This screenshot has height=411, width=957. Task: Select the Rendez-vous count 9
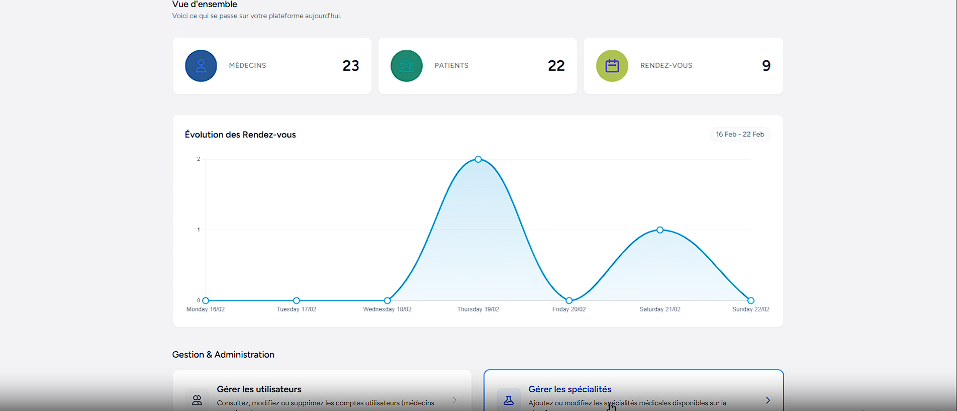(766, 66)
